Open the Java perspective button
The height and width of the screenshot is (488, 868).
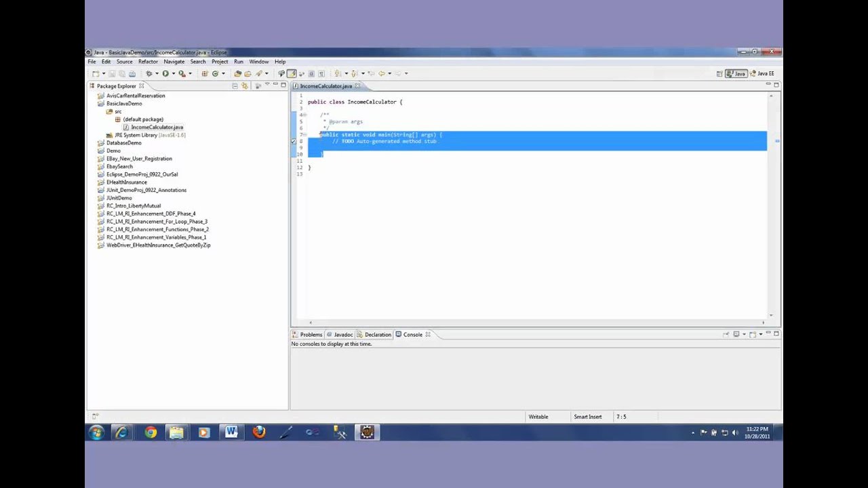pyautogui.click(x=736, y=74)
